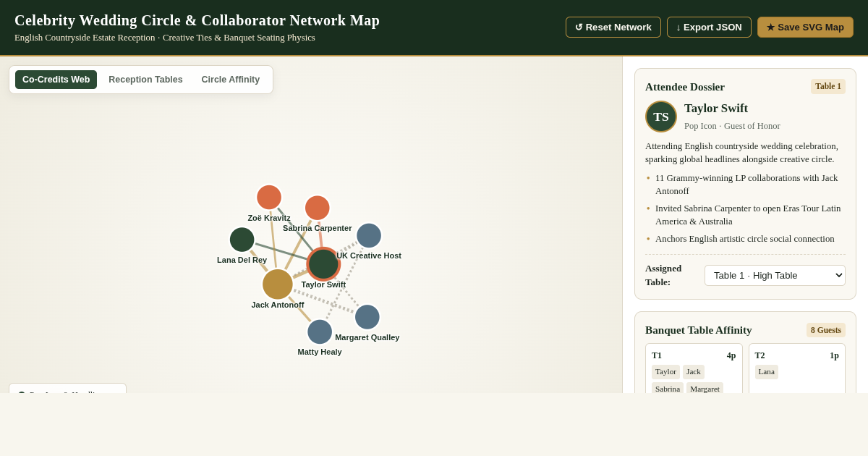Select the Circle Affinity tab
This screenshot has width=868, height=456.
(231, 80)
